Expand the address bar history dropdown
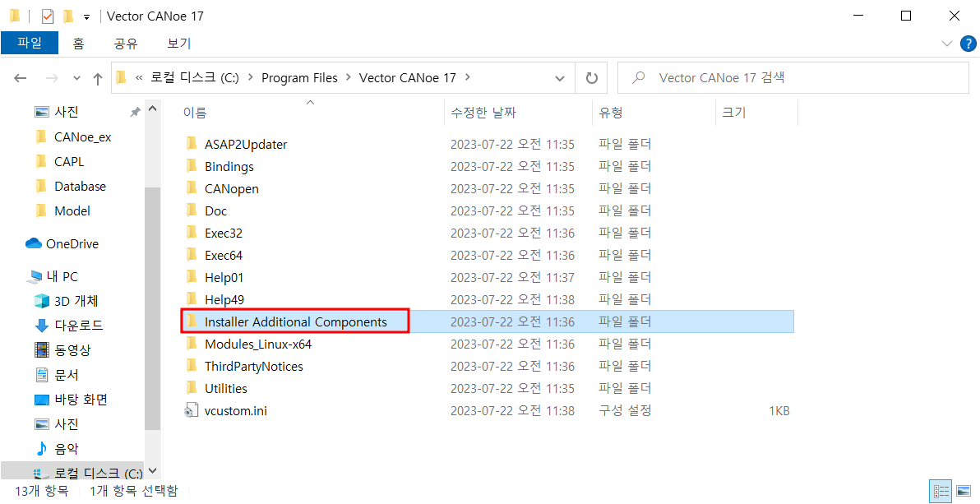 tap(560, 78)
